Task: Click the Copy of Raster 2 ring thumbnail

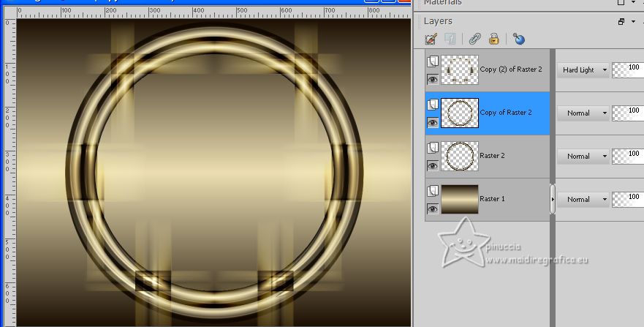Action: 460,113
